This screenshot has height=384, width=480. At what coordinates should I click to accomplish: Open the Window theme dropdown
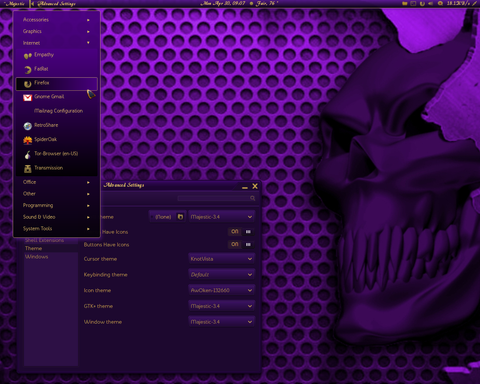coord(222,322)
